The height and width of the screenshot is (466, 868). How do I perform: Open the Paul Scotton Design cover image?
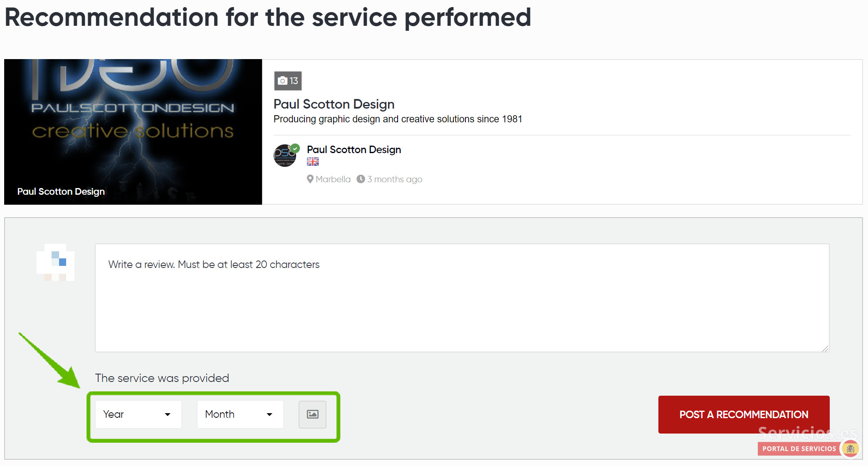click(133, 132)
